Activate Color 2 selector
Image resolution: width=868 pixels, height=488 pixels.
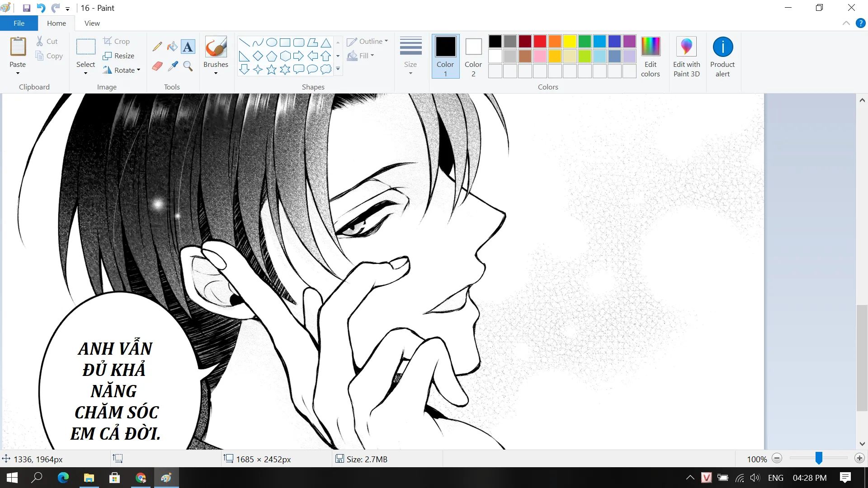[x=473, y=56]
